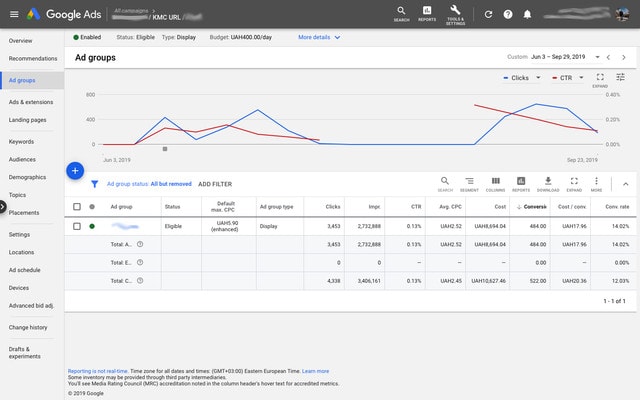This screenshot has width=640, height=400.
Task: Open the Columns icon in table toolbar
Action: pos(496,183)
